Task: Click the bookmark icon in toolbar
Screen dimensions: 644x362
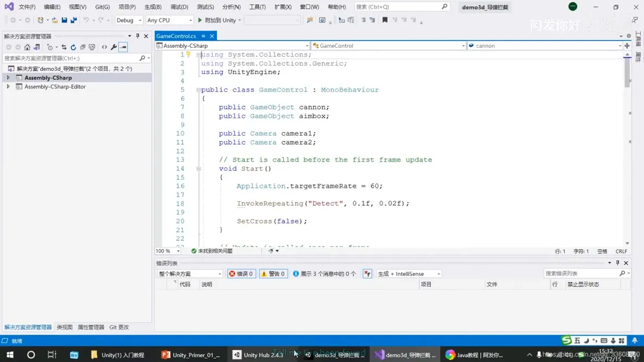Action: click(x=385, y=20)
